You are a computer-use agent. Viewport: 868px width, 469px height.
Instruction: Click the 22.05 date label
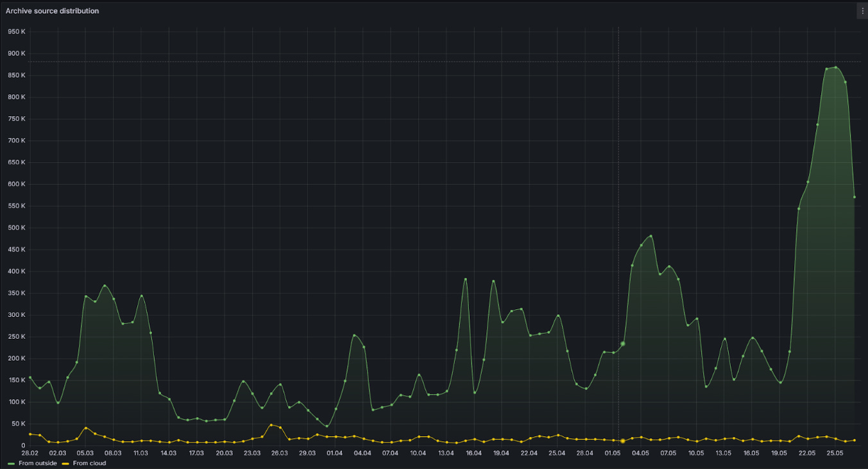tap(807, 453)
